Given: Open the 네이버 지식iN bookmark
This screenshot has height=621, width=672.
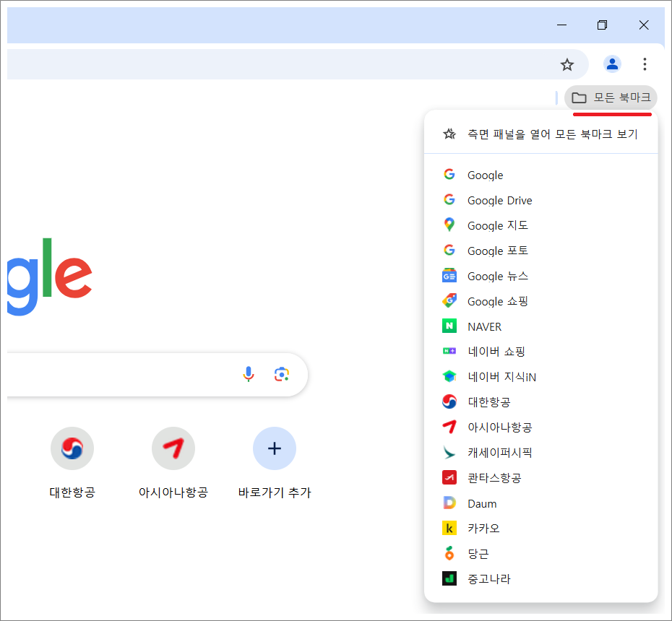Looking at the screenshot, I should tap(541, 377).
